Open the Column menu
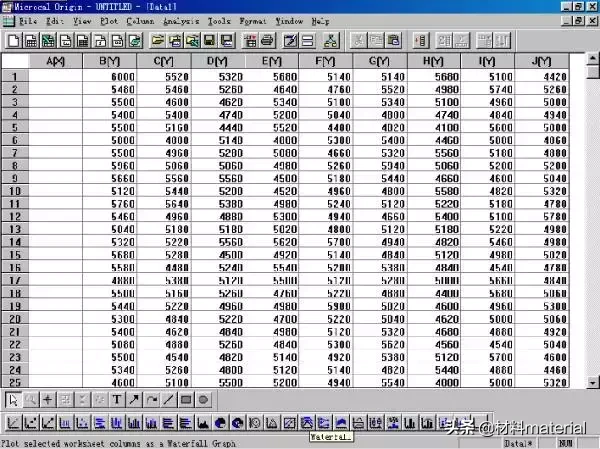Screen dimensions: 600x449 coord(140,21)
